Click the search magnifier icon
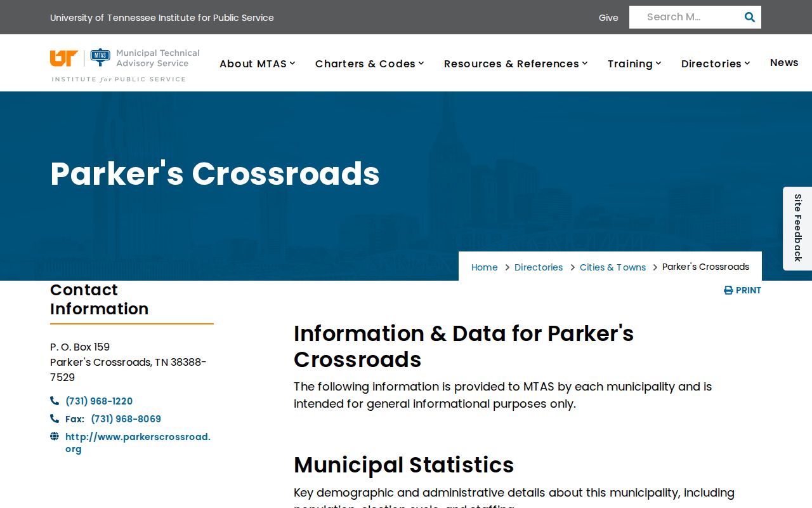This screenshot has height=508, width=812. pyautogui.click(x=749, y=17)
